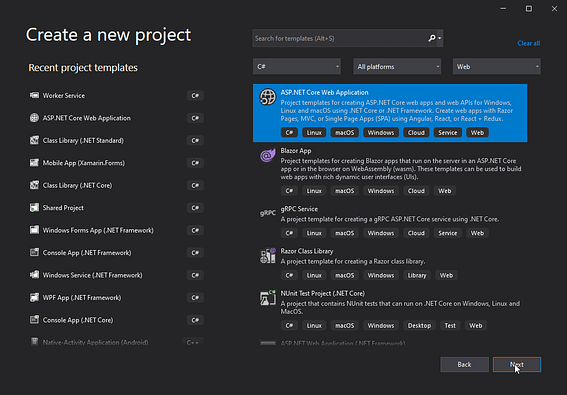Screen dimensions: 567x395
Task: Choose Console App (.NET Core) recent template
Action: (x=116, y=320)
